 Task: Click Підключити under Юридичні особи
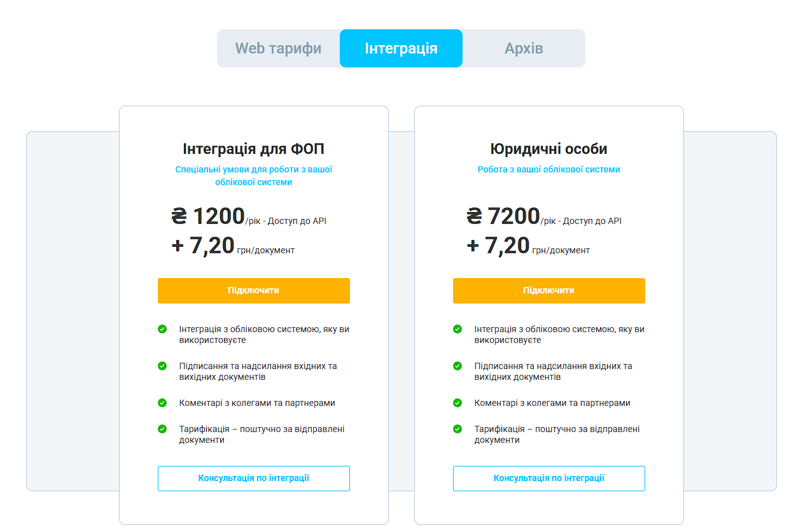click(x=549, y=291)
